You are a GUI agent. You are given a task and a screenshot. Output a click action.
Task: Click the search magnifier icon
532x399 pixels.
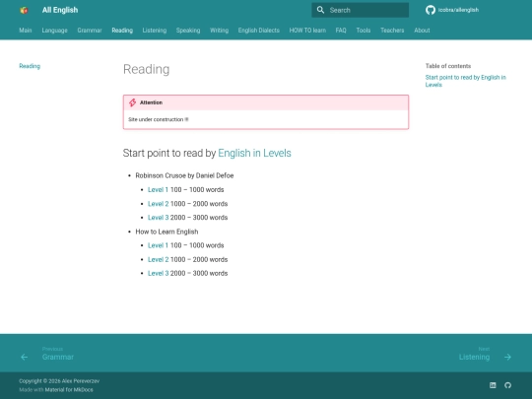[320, 10]
